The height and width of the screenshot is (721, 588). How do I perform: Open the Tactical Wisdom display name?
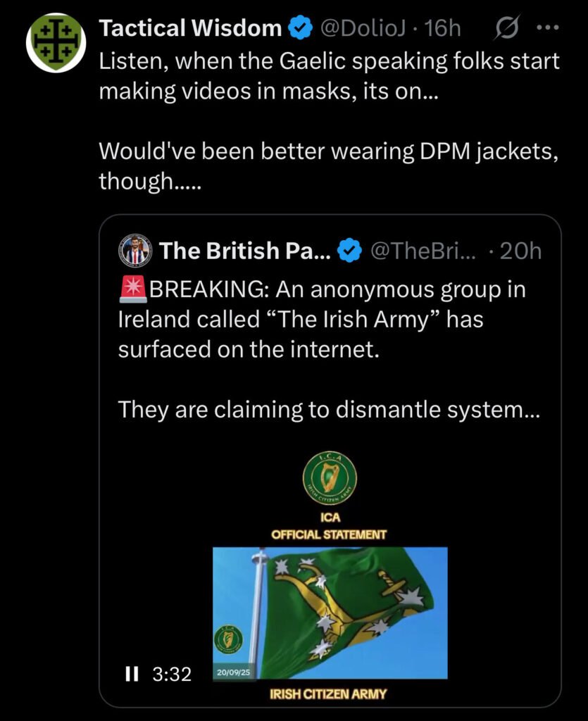[x=190, y=28]
